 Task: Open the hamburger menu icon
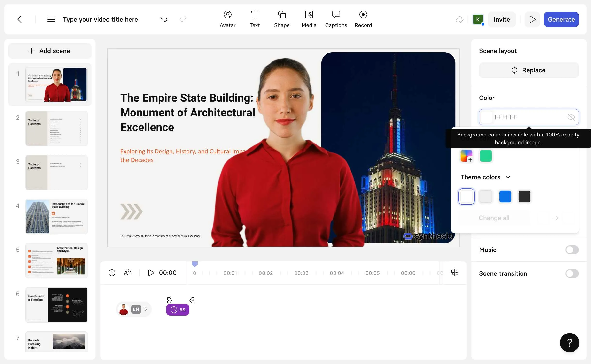click(x=51, y=19)
